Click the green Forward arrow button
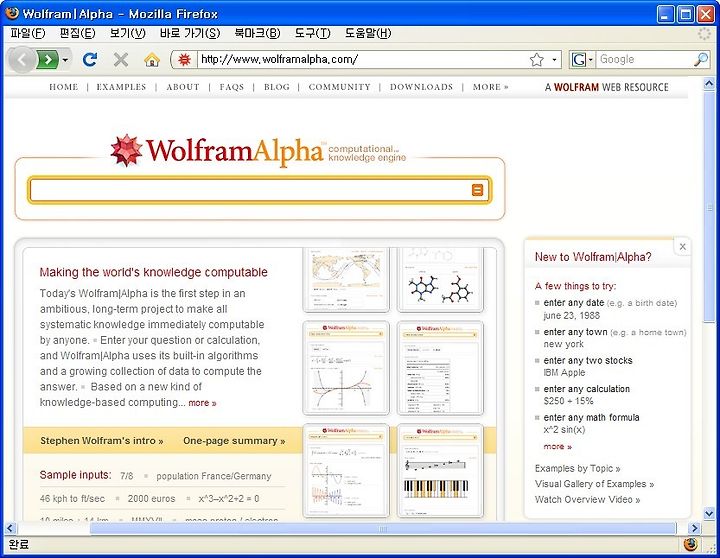 [x=48, y=59]
